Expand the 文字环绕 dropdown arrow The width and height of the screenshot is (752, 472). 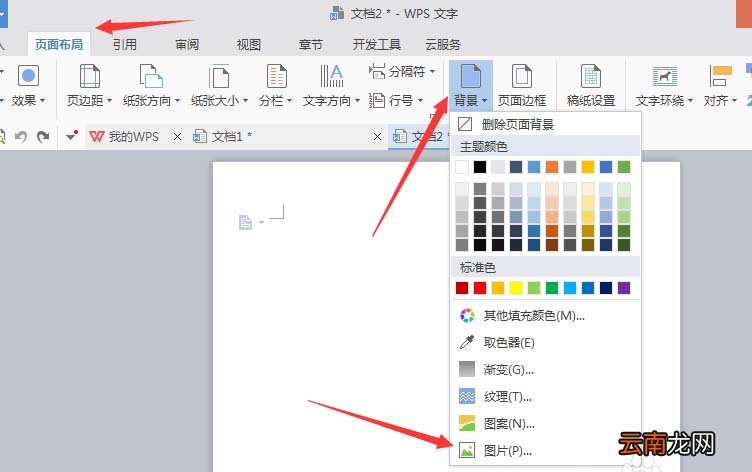click(690, 101)
